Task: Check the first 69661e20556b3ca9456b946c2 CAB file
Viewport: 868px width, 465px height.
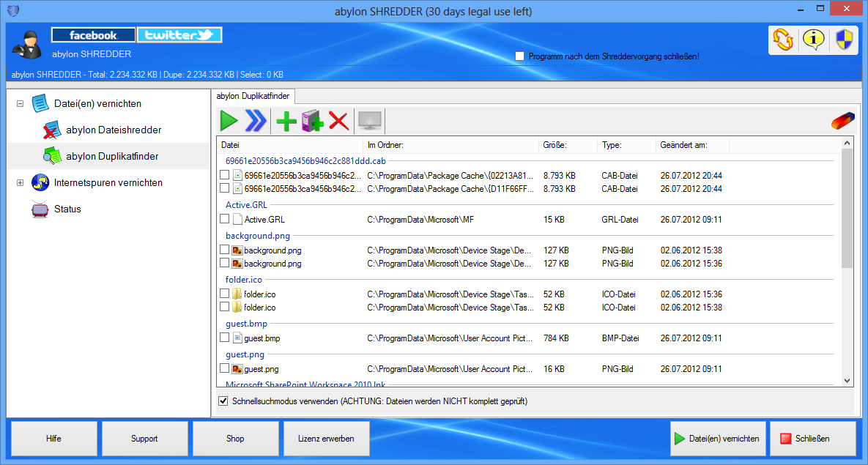Action: coord(224,175)
